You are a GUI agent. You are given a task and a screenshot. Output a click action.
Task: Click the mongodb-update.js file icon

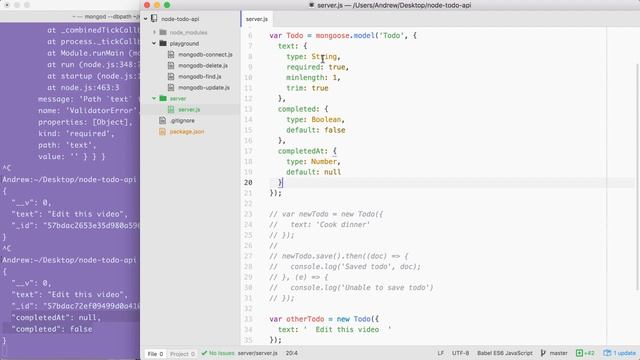tap(171, 87)
